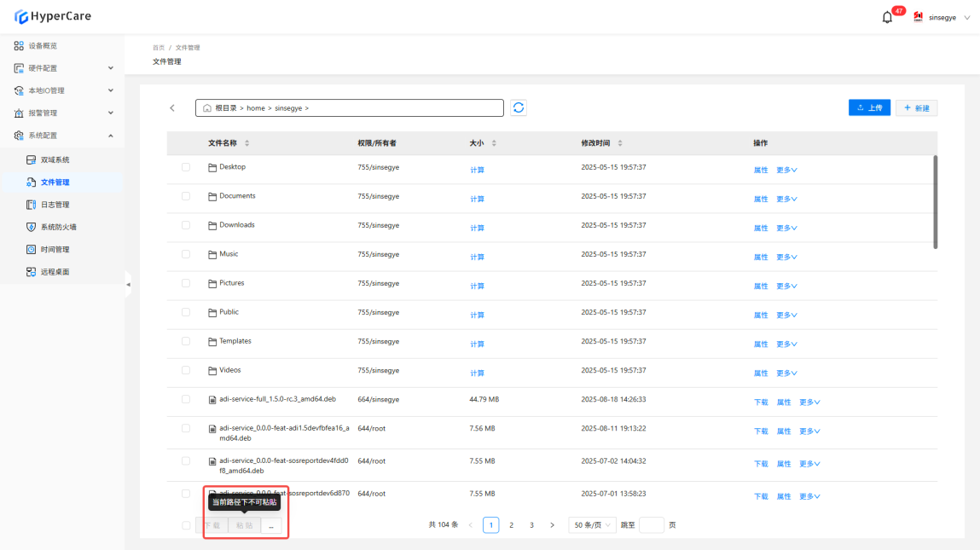Open 更多 dropdown for Pictures row
Viewport: 980px width, 550px height.
pyautogui.click(x=786, y=287)
